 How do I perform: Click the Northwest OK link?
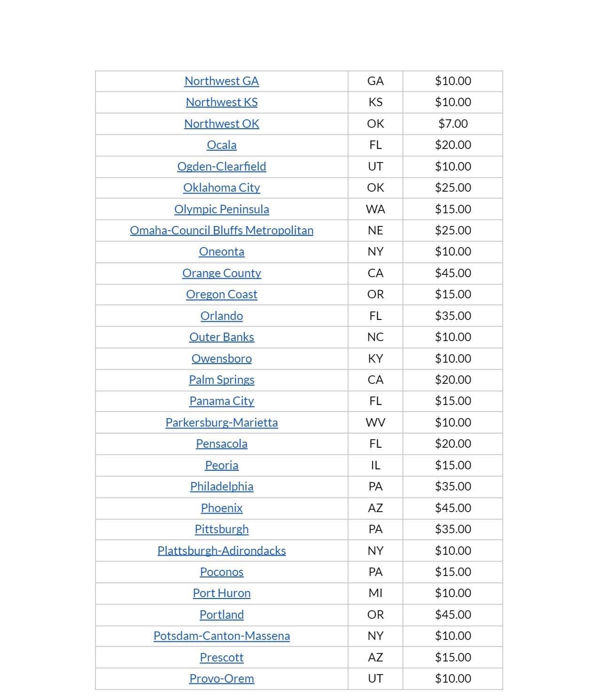tap(221, 124)
